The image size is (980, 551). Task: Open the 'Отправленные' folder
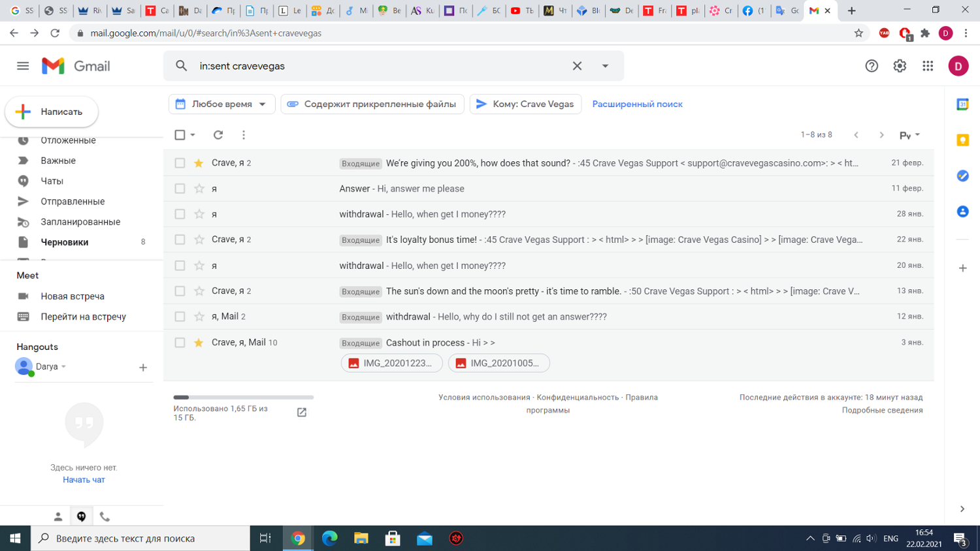click(x=73, y=202)
